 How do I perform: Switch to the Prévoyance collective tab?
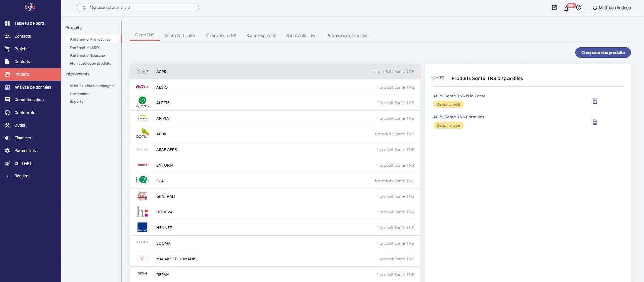pyautogui.click(x=347, y=36)
